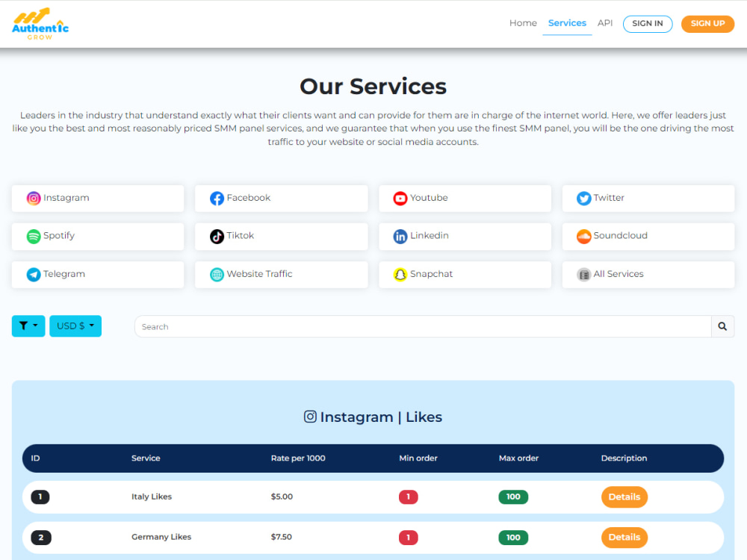Click the Telegram services icon
The height and width of the screenshot is (560, 747).
(33, 274)
